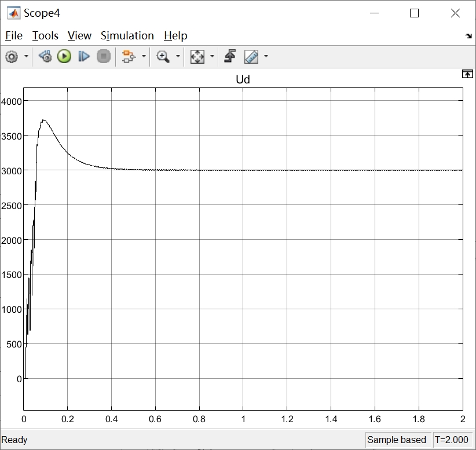Image resolution: width=476 pixels, height=450 pixels.
Task: Toggle the Cursor Measurements ruler icon
Action: point(251,57)
